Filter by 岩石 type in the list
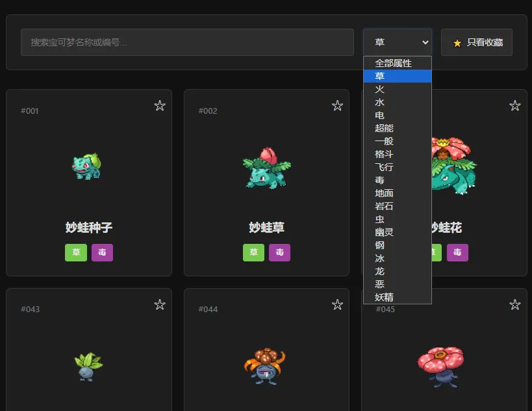Screen dimensions: 532x411 398,206
